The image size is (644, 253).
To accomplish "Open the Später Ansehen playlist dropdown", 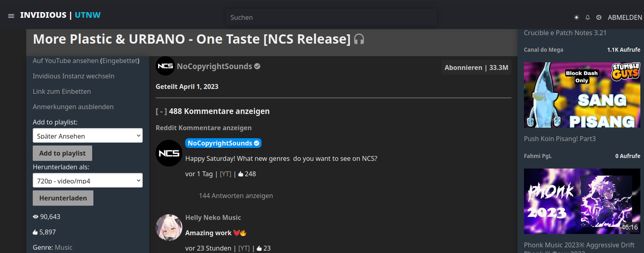I will [x=88, y=136].
